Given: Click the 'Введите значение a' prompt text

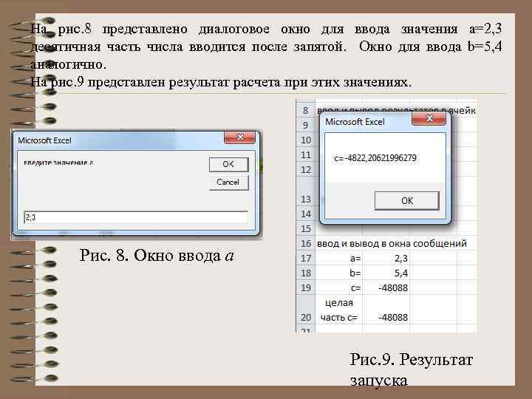Looking at the screenshot, I should pos(58,163).
